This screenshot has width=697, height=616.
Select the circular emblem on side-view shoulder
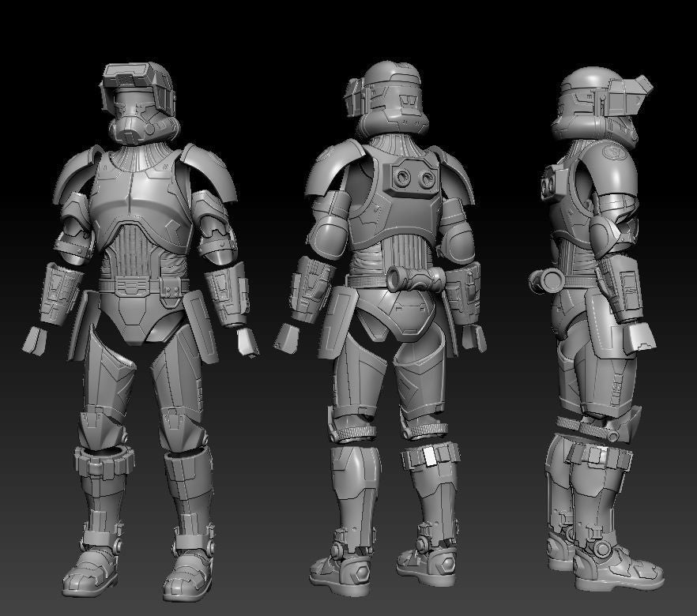[x=614, y=148]
